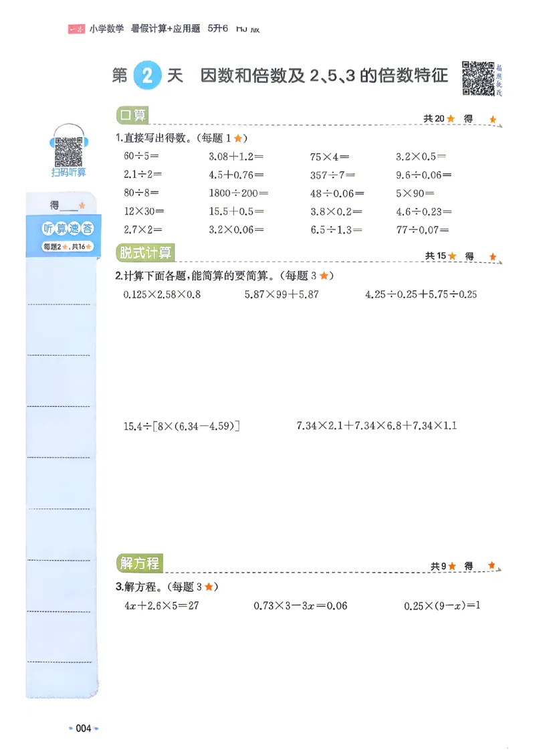Screen dimensions: 535x756
Task: Click the chapter title 因数和倍数及2、5、3的倍数特征
Action: click(324, 75)
